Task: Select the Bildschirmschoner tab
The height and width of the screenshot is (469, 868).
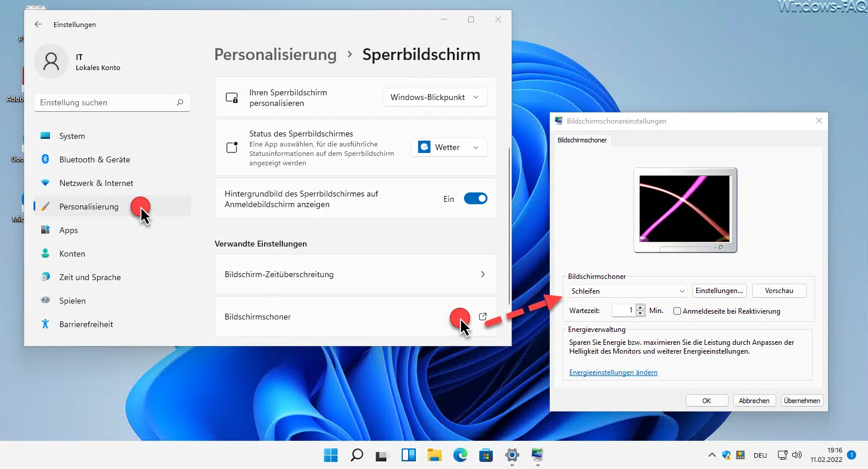Action: pos(582,140)
